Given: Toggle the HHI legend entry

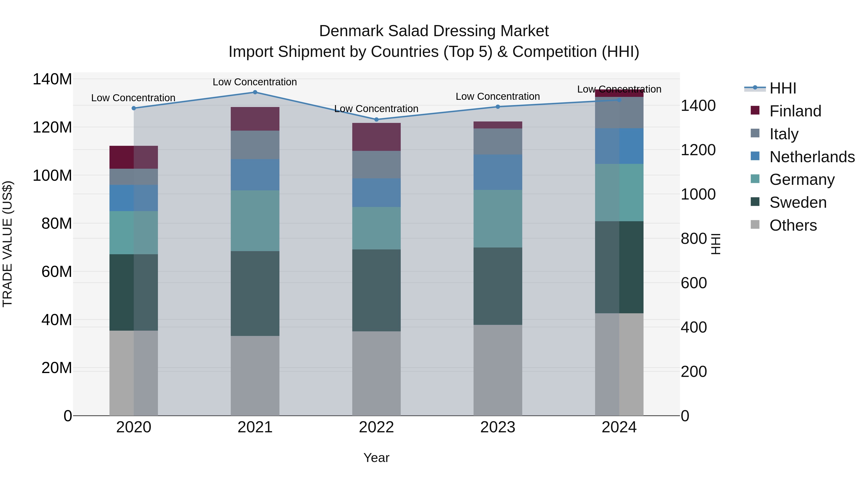Looking at the screenshot, I should click(770, 88).
